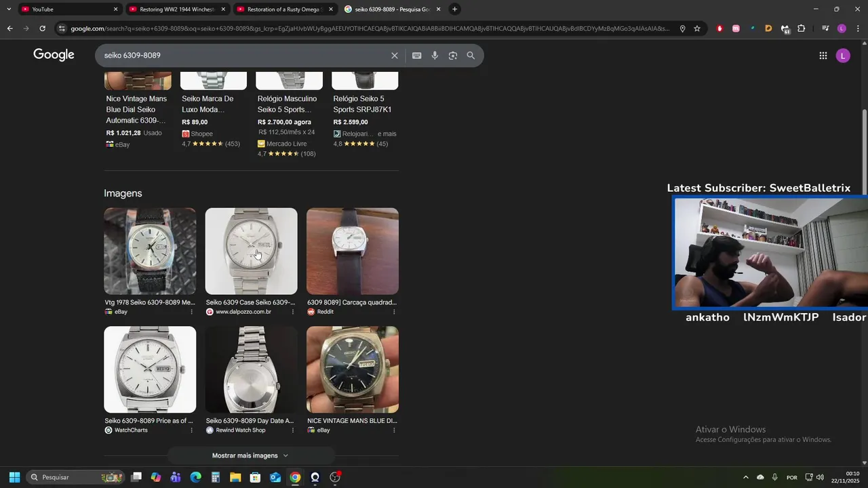Viewport: 868px width, 488px height.
Task: View site information next to the URL
Action: click(x=62, y=28)
